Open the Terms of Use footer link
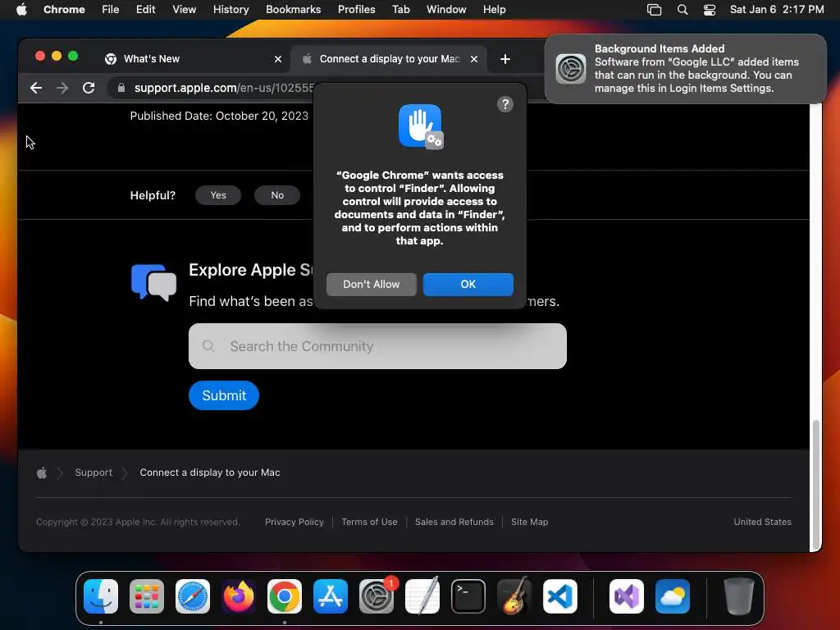840x630 pixels. click(x=370, y=522)
